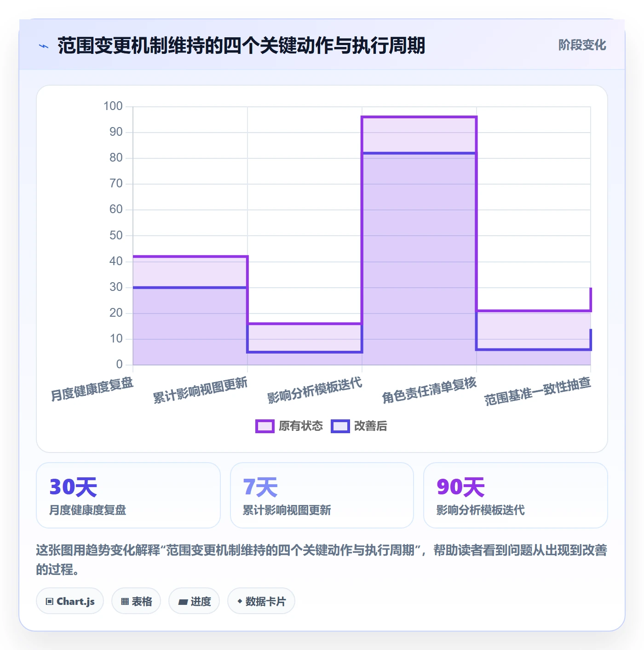Click the 角色责任清单复核 axis label
Image resolution: width=644 pixels, height=650 pixels.
coord(429,390)
